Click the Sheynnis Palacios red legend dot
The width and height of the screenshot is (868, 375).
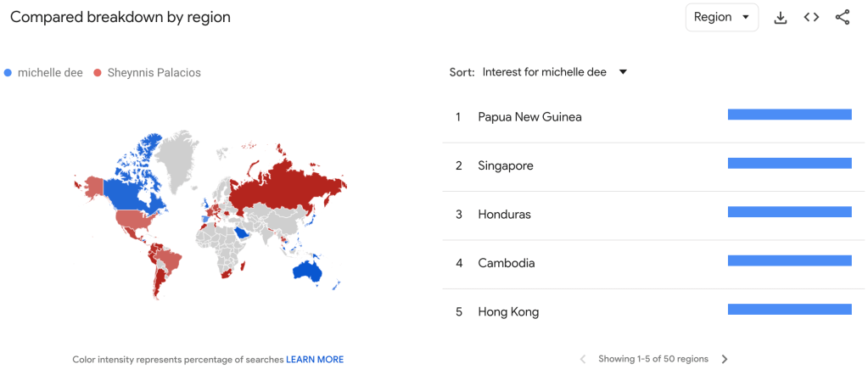pos(98,73)
